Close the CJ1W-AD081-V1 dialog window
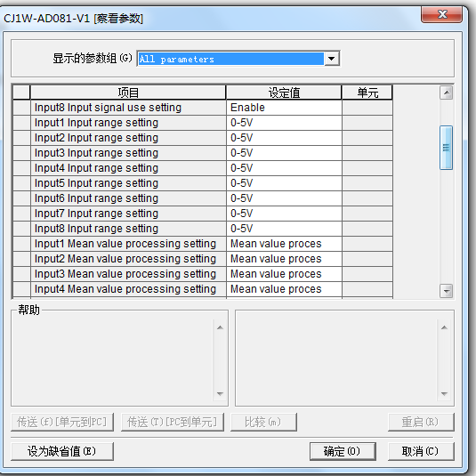The width and height of the screenshot is (476, 476). [x=441, y=14]
